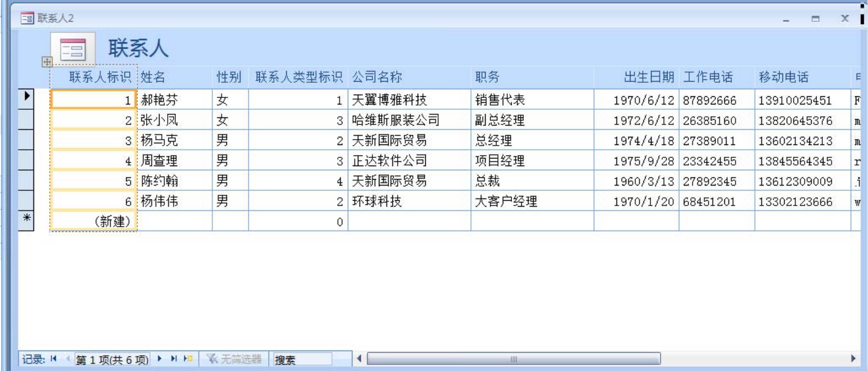The height and width of the screenshot is (371, 868).
Task: Go to the first record
Action: point(54,359)
